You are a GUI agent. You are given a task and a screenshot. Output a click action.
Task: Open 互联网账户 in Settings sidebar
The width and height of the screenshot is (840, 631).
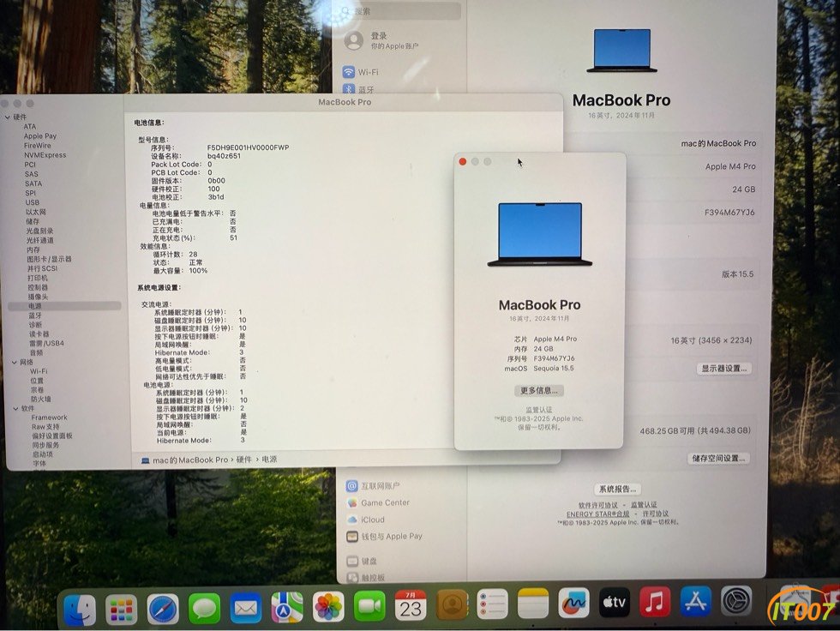[373, 486]
